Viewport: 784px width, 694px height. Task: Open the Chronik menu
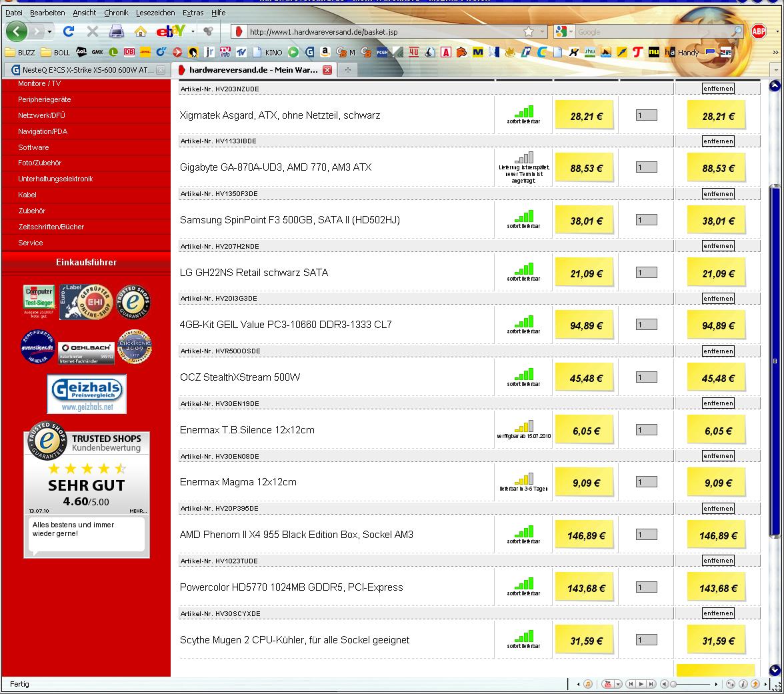coord(116,13)
